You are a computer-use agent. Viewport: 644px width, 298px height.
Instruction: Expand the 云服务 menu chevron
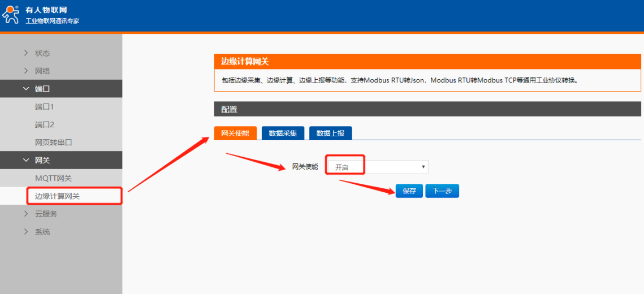click(x=26, y=214)
